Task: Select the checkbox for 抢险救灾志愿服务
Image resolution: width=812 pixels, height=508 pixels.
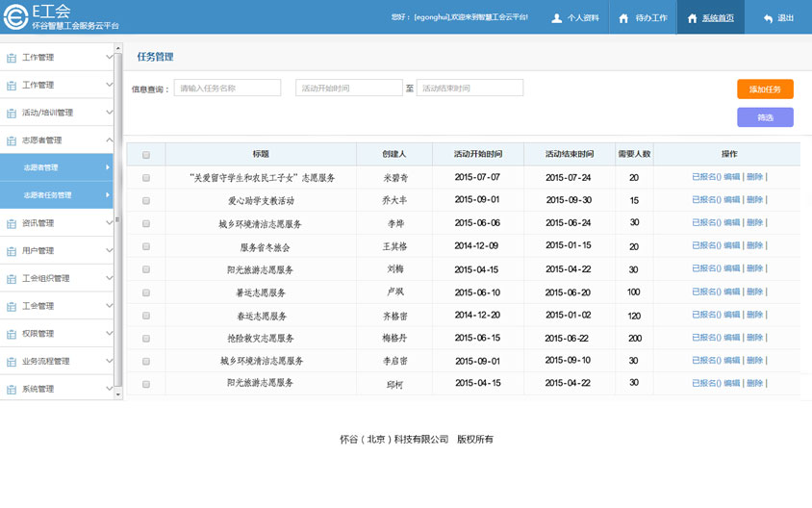Action: [x=146, y=338]
